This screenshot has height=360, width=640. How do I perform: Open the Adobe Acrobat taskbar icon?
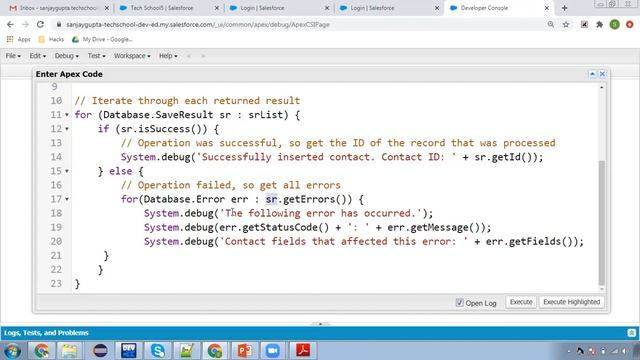coord(302,351)
